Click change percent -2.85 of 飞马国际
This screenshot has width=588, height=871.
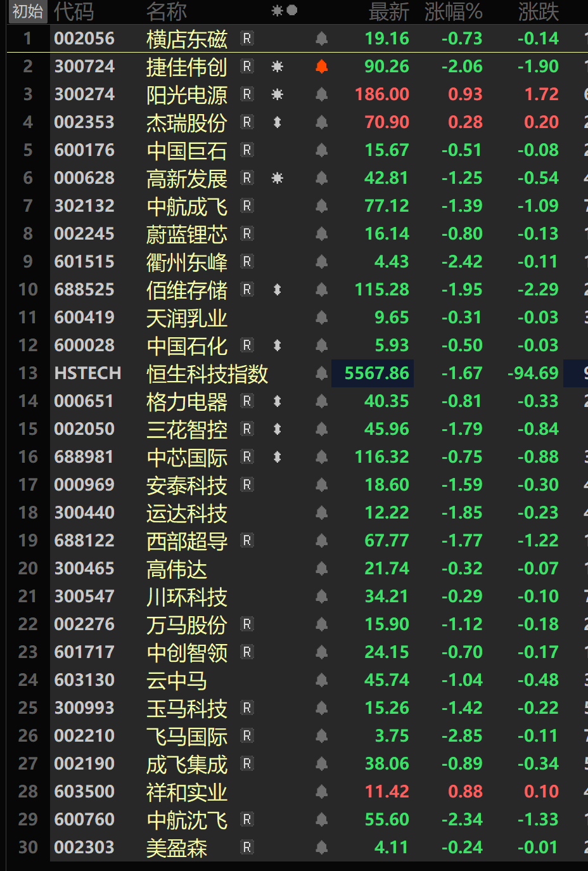click(462, 736)
